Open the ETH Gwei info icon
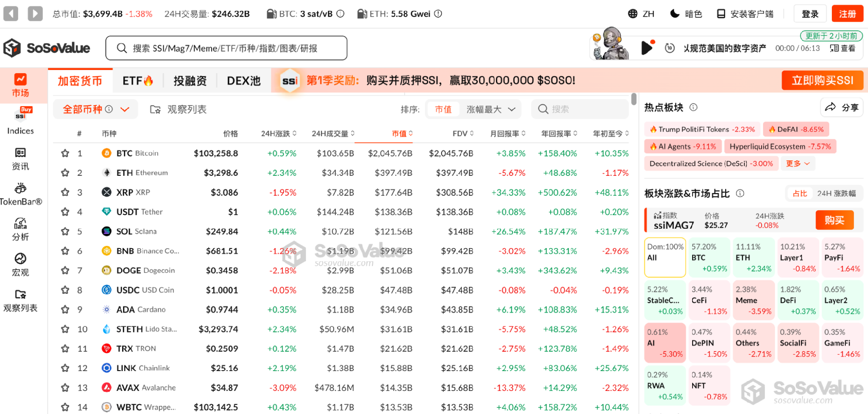This screenshot has width=868, height=414. [x=438, y=14]
